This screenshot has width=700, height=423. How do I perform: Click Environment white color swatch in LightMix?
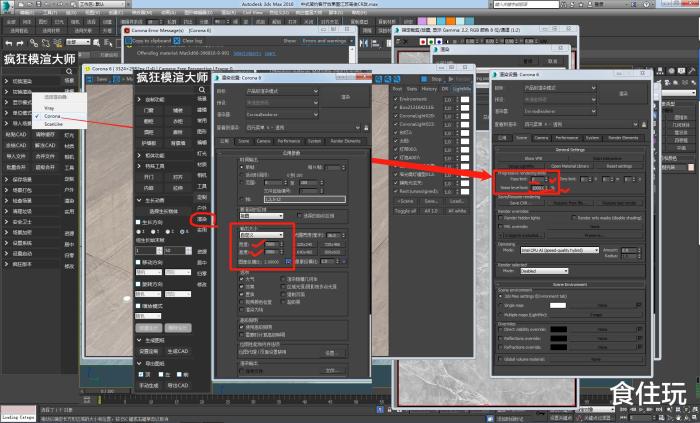tap(465, 99)
